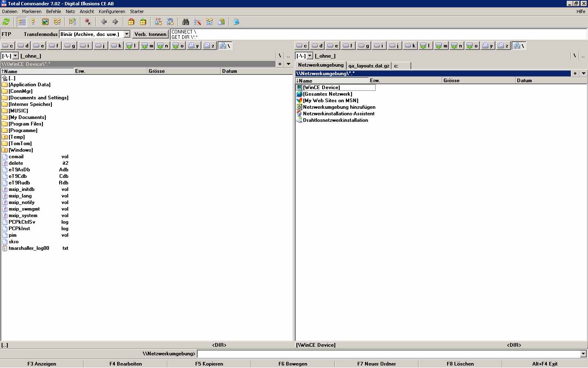Click the green Refresh source toolbar icon
The width and height of the screenshot is (588, 368).
tap(6, 22)
